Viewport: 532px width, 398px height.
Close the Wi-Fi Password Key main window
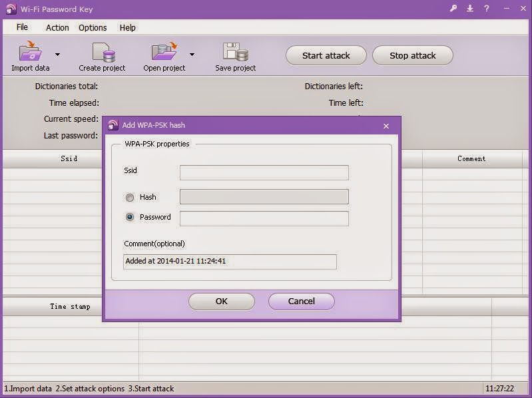523,9
